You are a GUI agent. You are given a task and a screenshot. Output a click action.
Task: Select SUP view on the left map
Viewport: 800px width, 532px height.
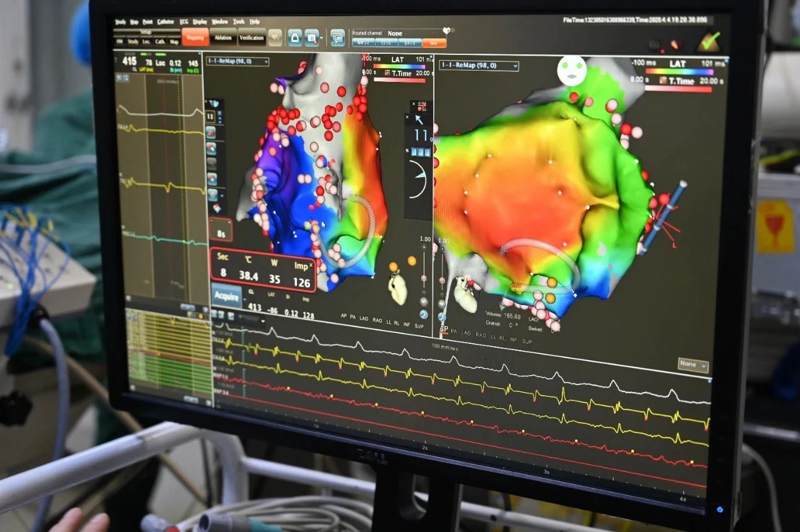(419, 326)
